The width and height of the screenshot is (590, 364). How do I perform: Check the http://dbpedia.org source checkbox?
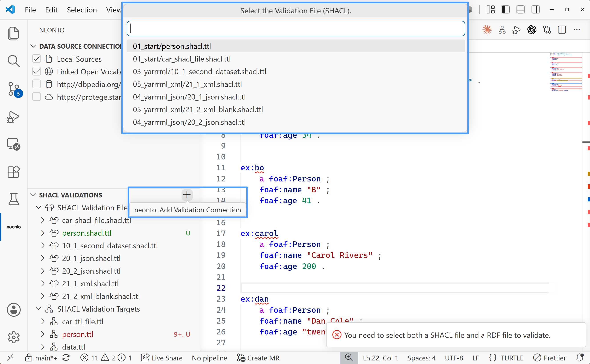37,84
